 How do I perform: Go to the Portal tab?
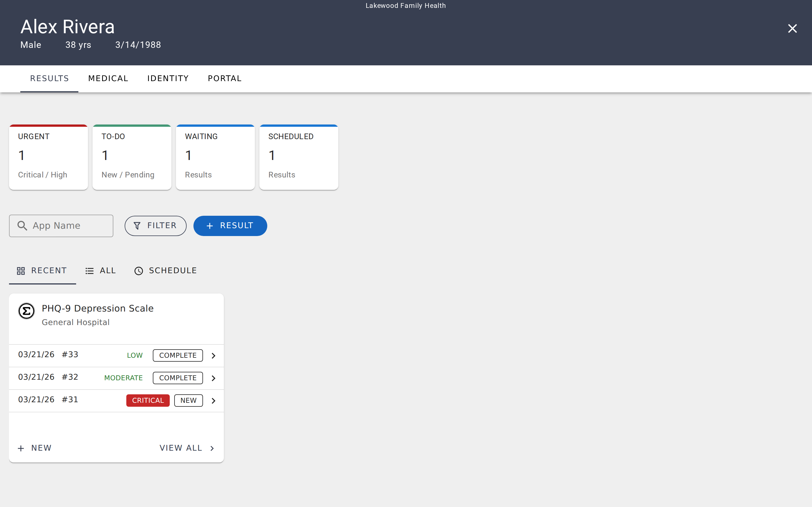tap(224, 79)
